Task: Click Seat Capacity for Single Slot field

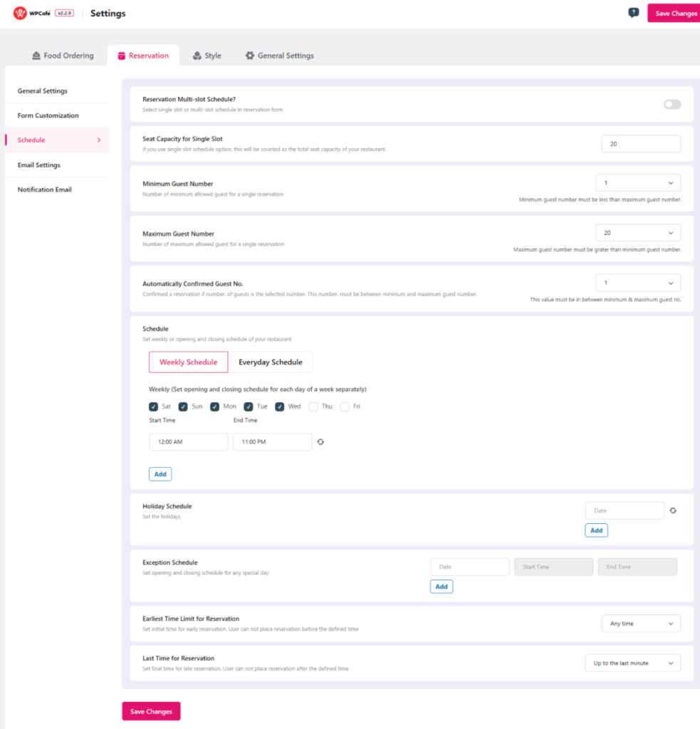Action: [x=641, y=144]
